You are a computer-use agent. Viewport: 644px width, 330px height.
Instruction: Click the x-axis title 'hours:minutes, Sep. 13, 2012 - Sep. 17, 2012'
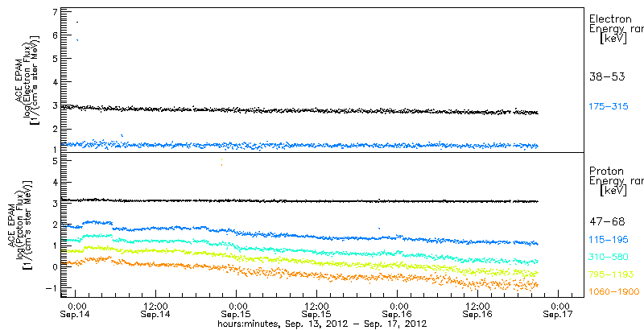click(321, 324)
